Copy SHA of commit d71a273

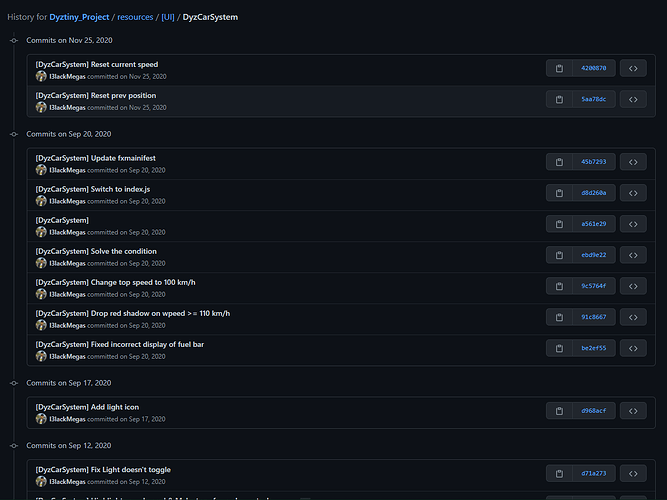[559, 473]
